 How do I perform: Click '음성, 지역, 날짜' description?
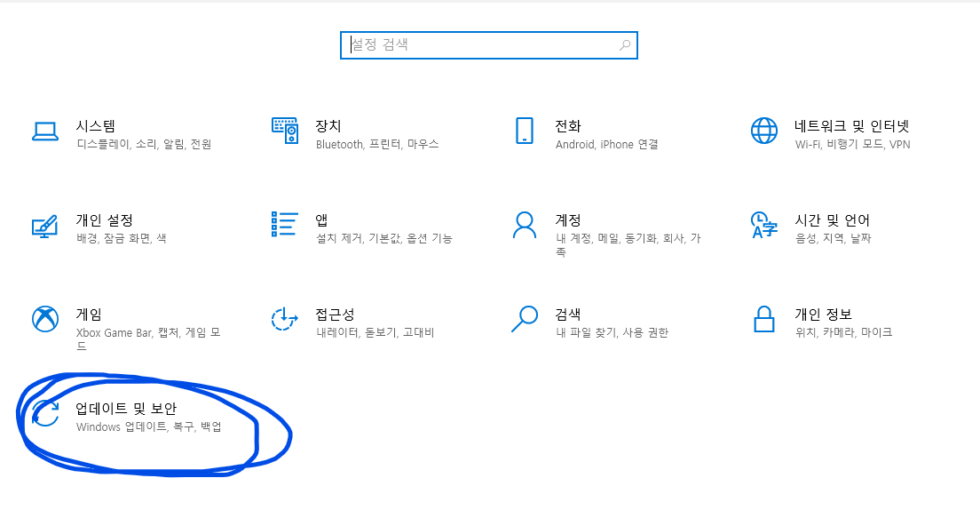pos(834,238)
